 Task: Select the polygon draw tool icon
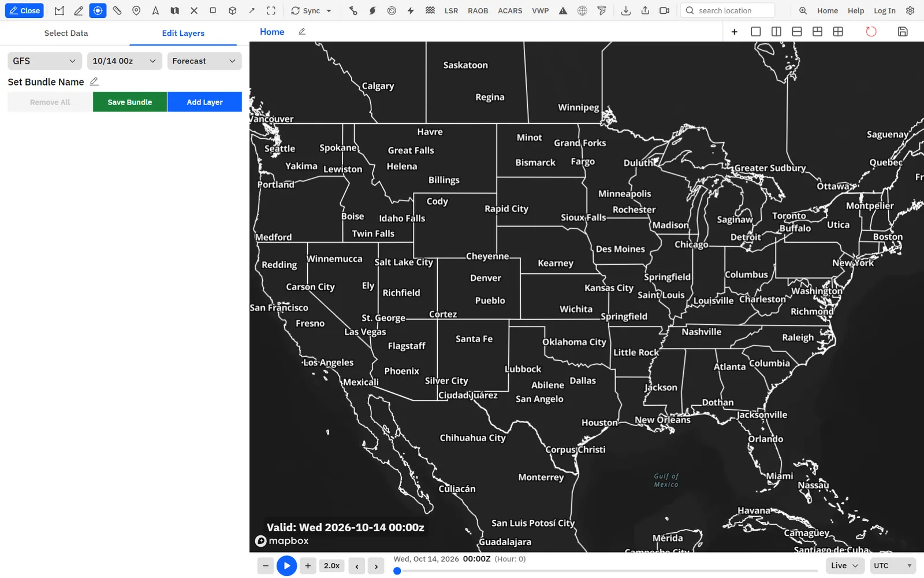59,10
